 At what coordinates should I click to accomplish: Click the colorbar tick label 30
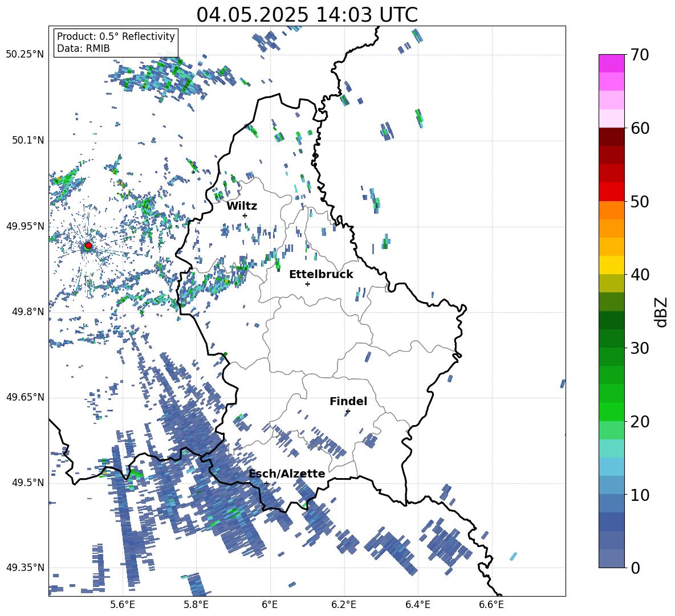(639, 348)
